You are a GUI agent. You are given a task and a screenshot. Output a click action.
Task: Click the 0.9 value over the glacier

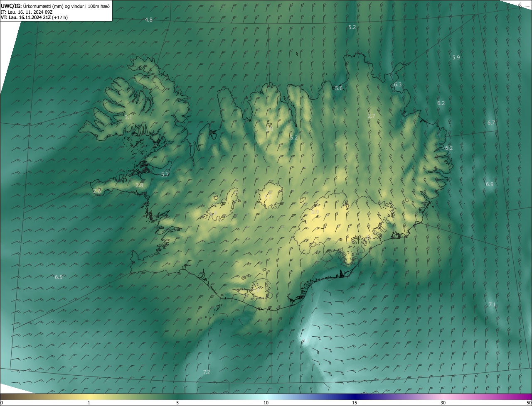[315, 212]
